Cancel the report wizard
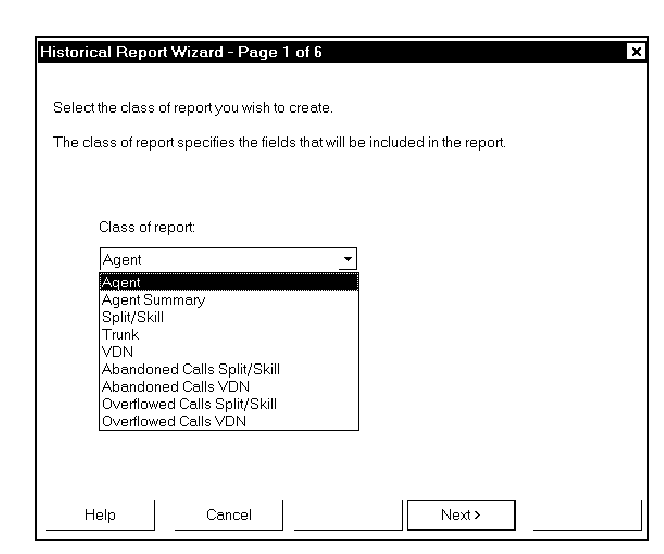The width and height of the screenshot is (664, 554). 229,515
